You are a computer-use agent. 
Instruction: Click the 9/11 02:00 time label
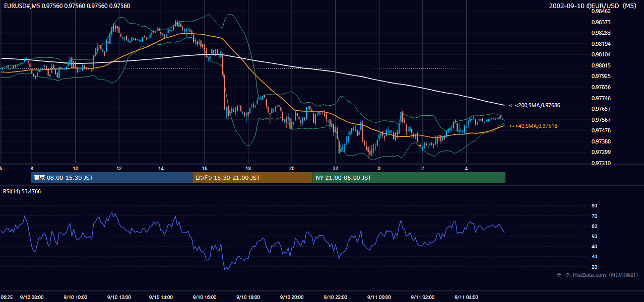coord(422,297)
